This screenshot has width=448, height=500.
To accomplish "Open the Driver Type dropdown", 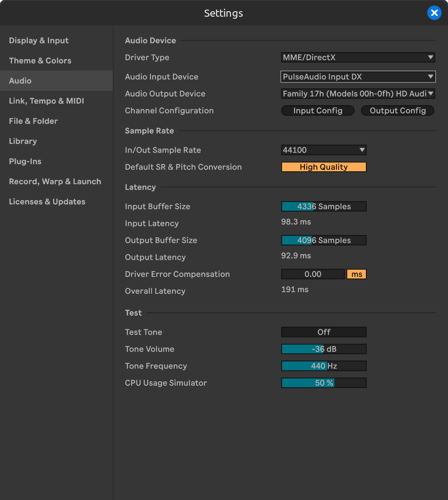I will 358,57.
